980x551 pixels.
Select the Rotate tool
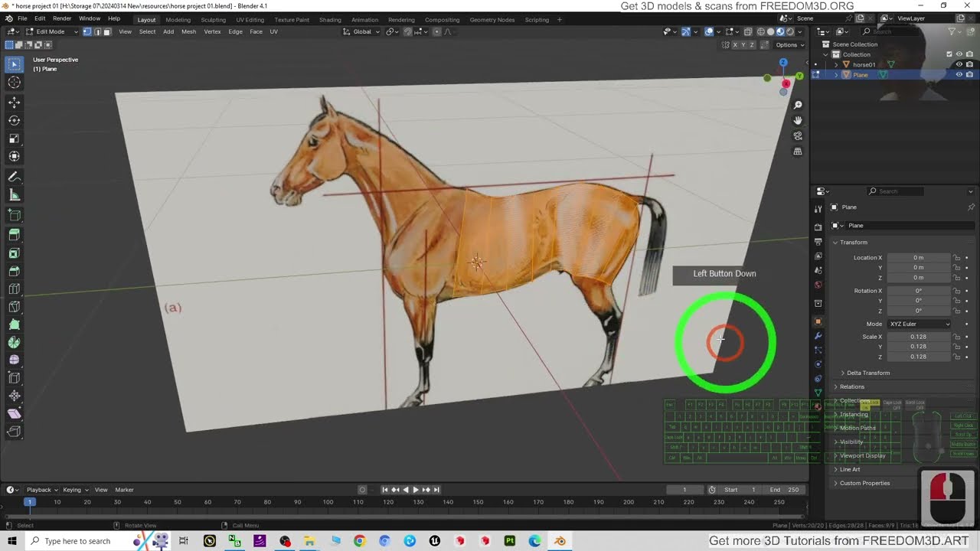coord(15,120)
